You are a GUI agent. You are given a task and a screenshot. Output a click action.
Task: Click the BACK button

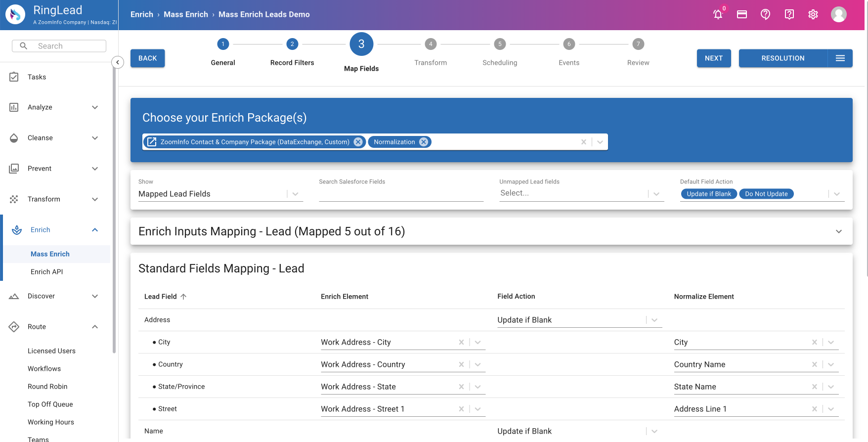coord(147,58)
